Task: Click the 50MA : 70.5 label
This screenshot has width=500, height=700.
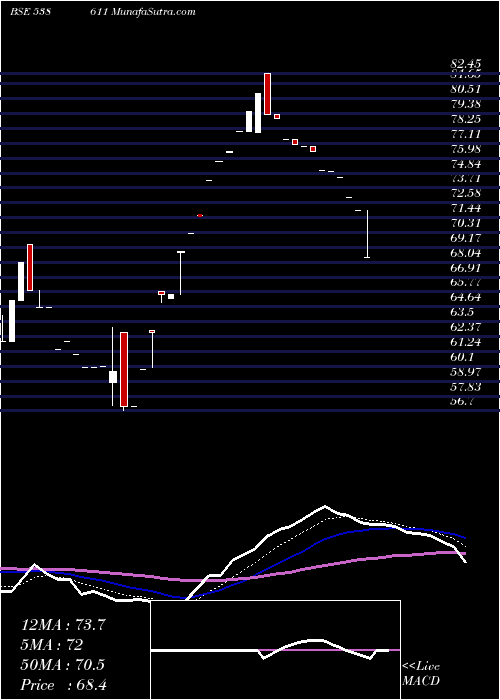Action: coord(63,665)
